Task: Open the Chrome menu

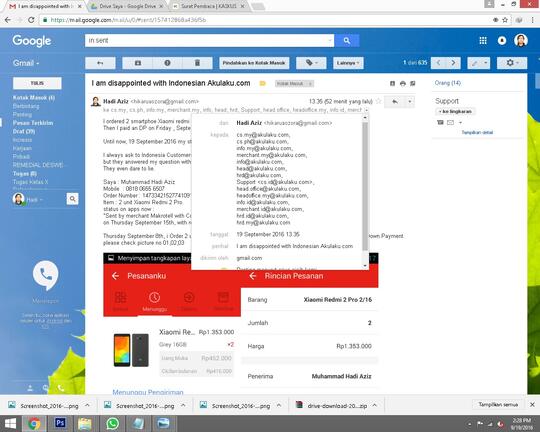Action: tap(532, 20)
